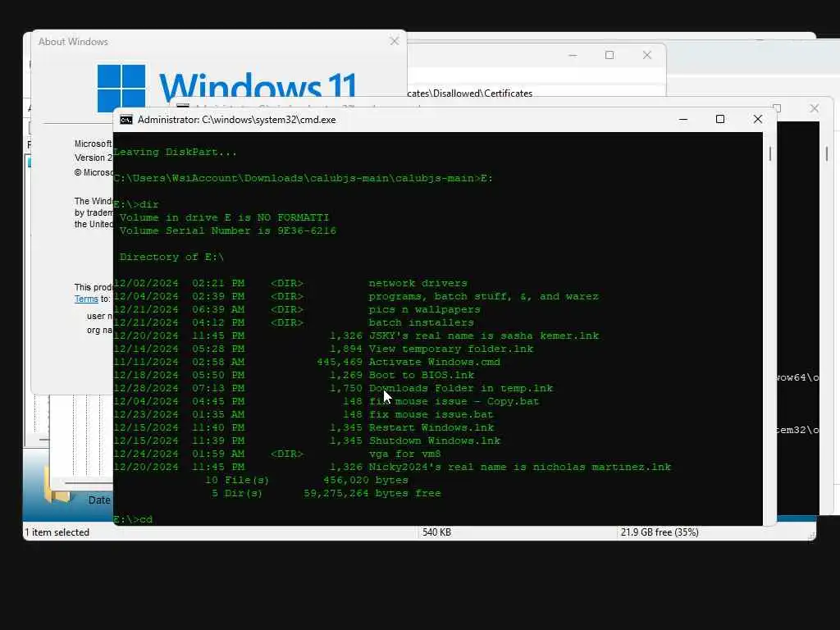Screen dimensions: 840x630
Task: Close the background console window behind cmd
Action: click(x=815, y=108)
